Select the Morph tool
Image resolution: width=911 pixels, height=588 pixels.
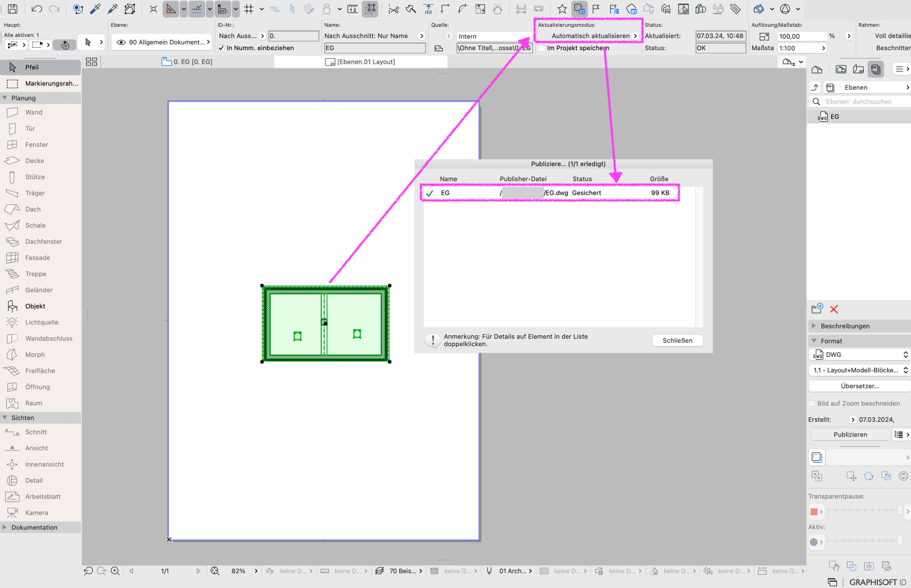35,355
